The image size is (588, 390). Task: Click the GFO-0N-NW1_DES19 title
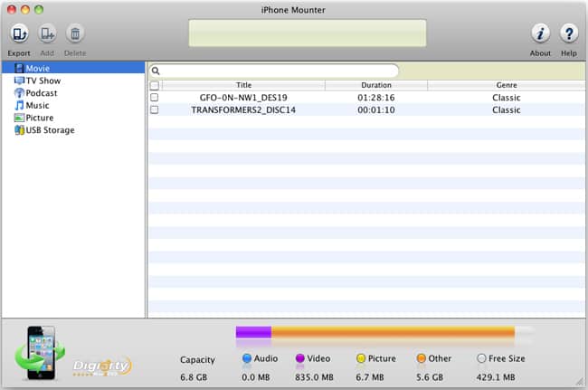point(243,98)
